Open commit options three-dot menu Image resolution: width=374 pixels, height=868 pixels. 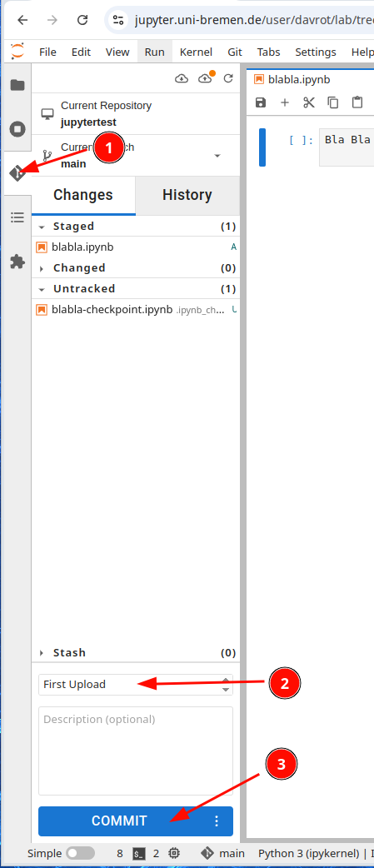coord(217,821)
